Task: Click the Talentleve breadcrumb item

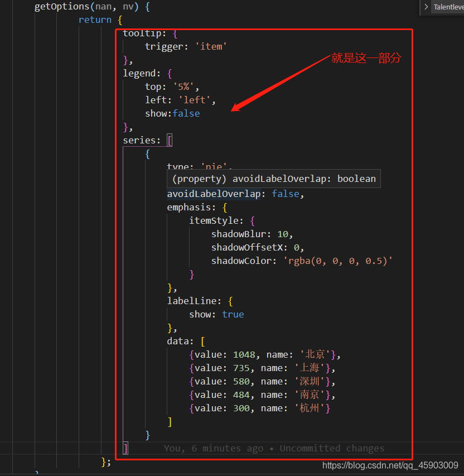Action: coord(448,7)
